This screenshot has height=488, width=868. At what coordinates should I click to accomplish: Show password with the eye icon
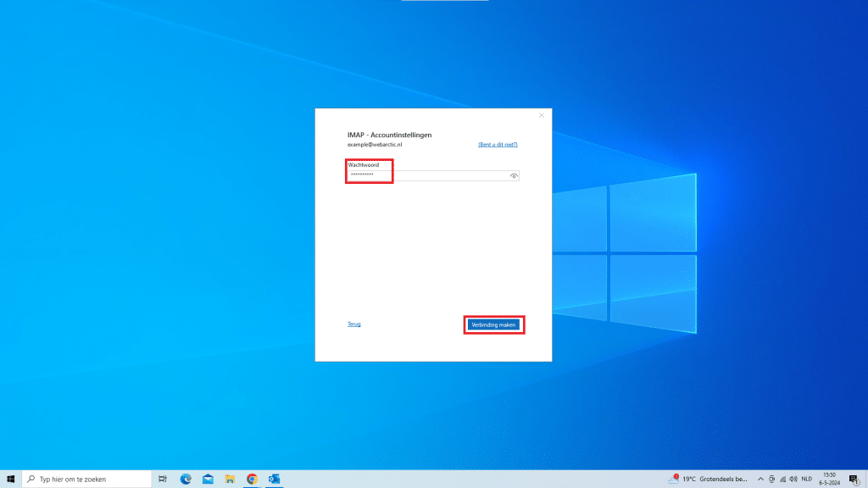[514, 176]
